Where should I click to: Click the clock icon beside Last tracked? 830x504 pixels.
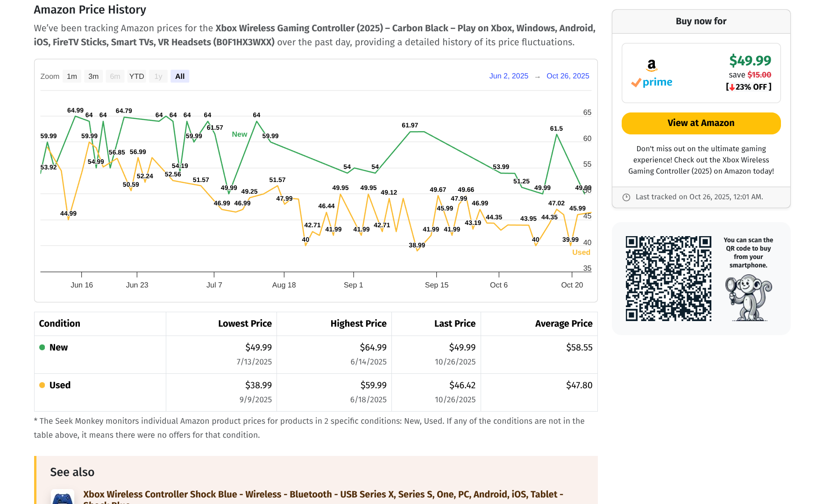click(626, 197)
